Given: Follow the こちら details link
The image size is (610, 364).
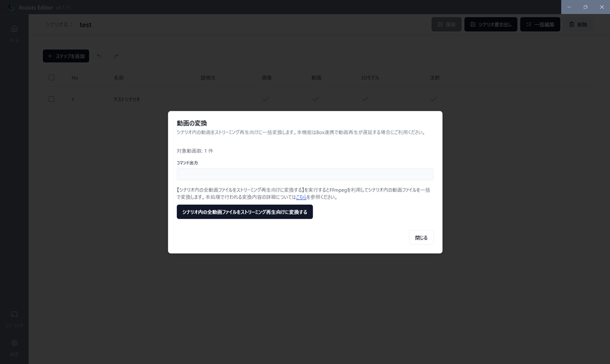Looking at the screenshot, I should 301,197.
